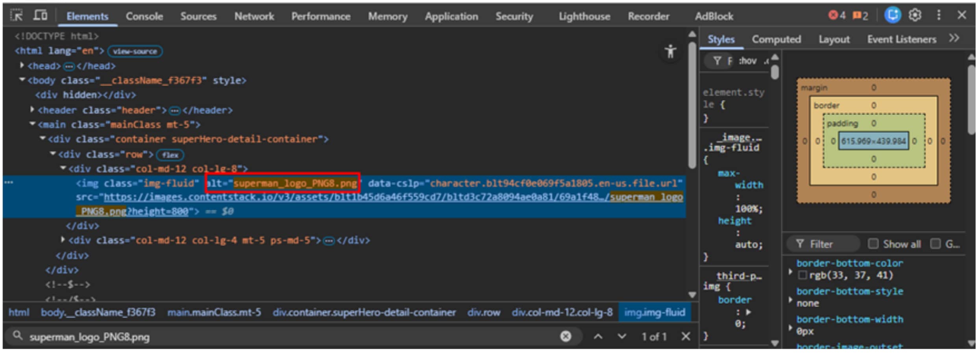Collapse the main mainClass node

32,124
